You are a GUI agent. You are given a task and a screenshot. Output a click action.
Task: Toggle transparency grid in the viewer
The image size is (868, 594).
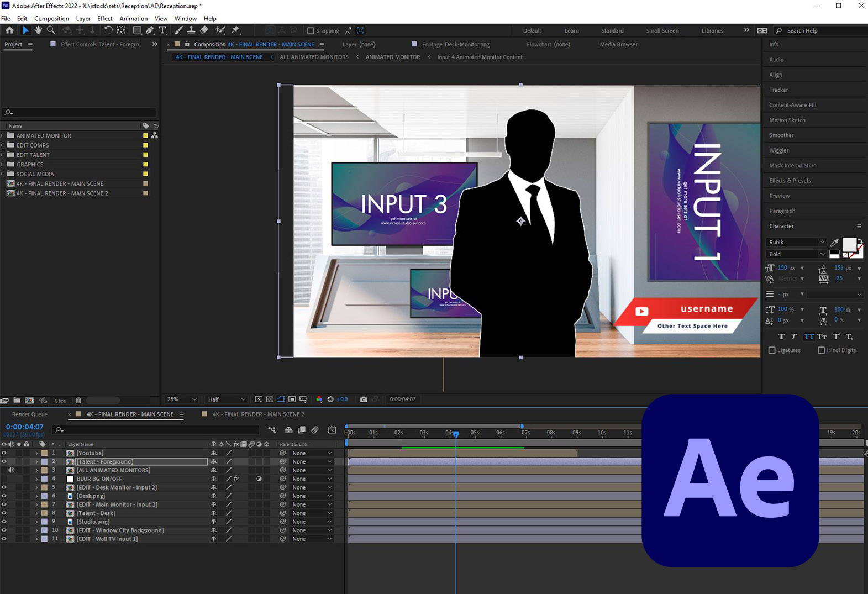pyautogui.click(x=270, y=399)
